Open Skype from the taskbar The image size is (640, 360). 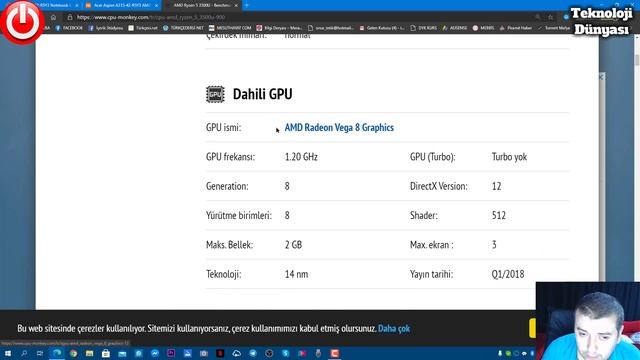(285, 353)
